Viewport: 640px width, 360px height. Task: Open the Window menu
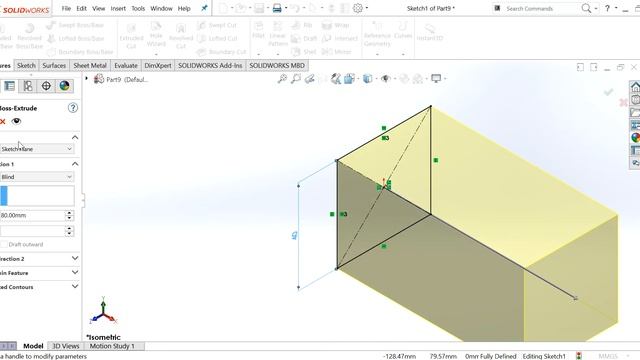click(161, 8)
